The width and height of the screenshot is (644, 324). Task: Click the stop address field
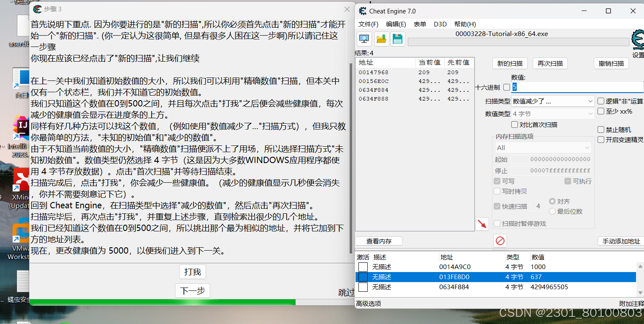tap(551, 171)
